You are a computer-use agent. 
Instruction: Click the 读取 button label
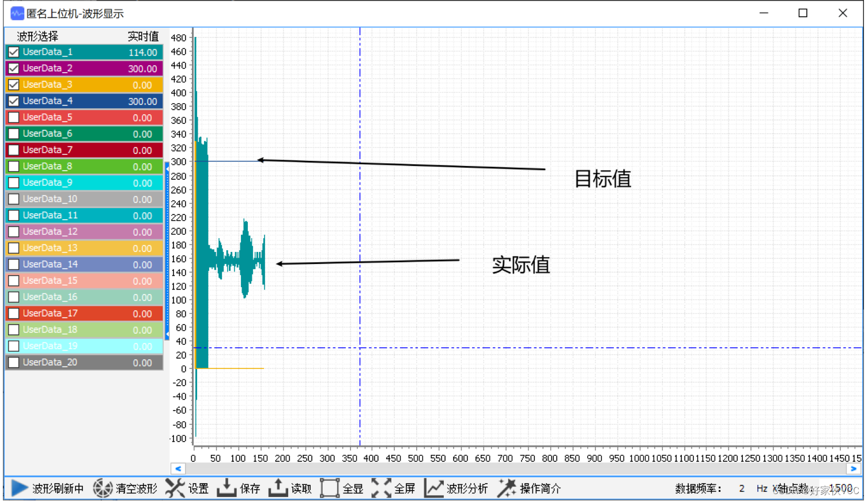coord(301,489)
